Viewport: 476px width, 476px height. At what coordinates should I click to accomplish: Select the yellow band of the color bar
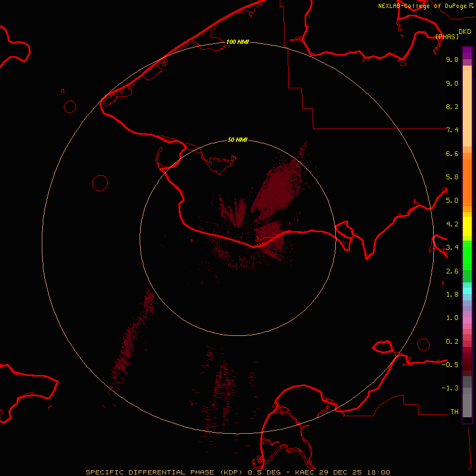coord(467,226)
